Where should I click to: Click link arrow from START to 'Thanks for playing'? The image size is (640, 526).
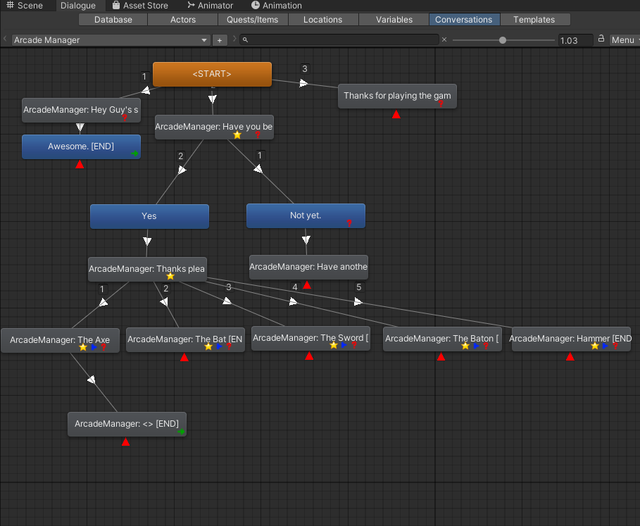(x=303, y=83)
